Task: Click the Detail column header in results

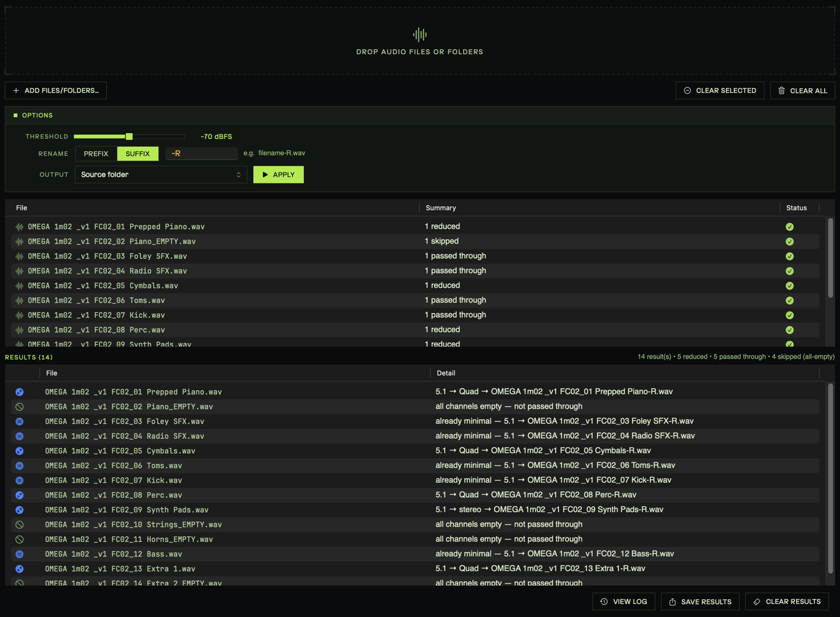Action: (x=446, y=373)
